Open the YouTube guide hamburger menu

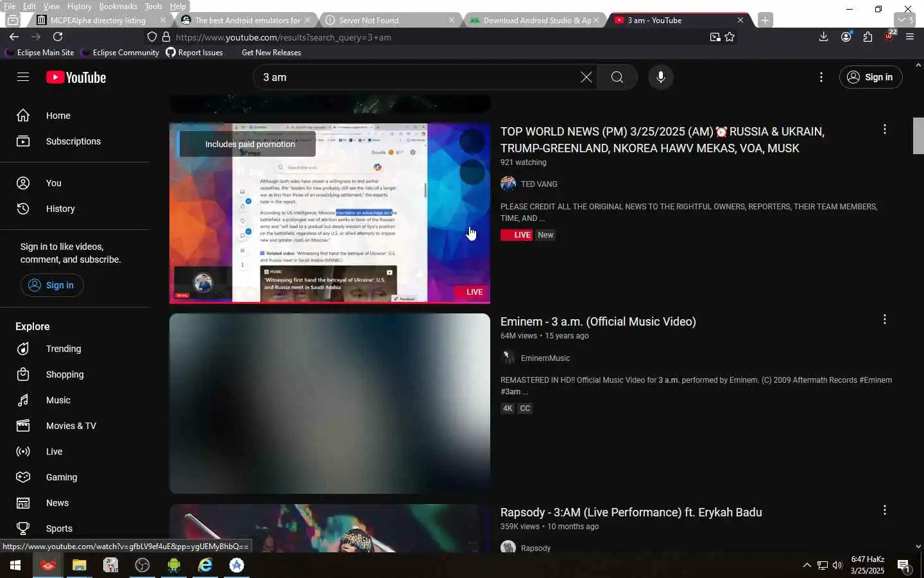tap(23, 77)
